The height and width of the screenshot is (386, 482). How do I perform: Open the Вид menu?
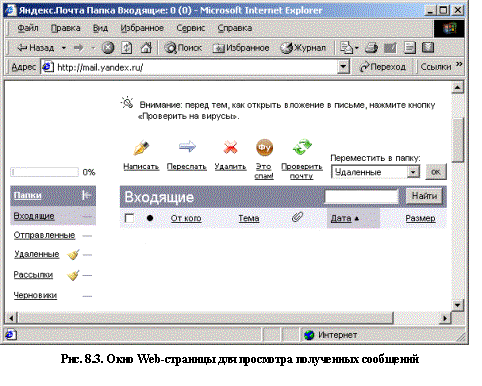click(x=100, y=28)
